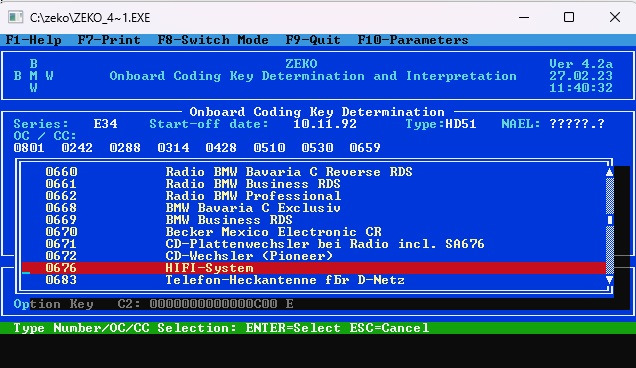Screen dimensions: 636x368
Task: Click the list scrollbar thumb
Action: pyautogui.click(x=609, y=220)
